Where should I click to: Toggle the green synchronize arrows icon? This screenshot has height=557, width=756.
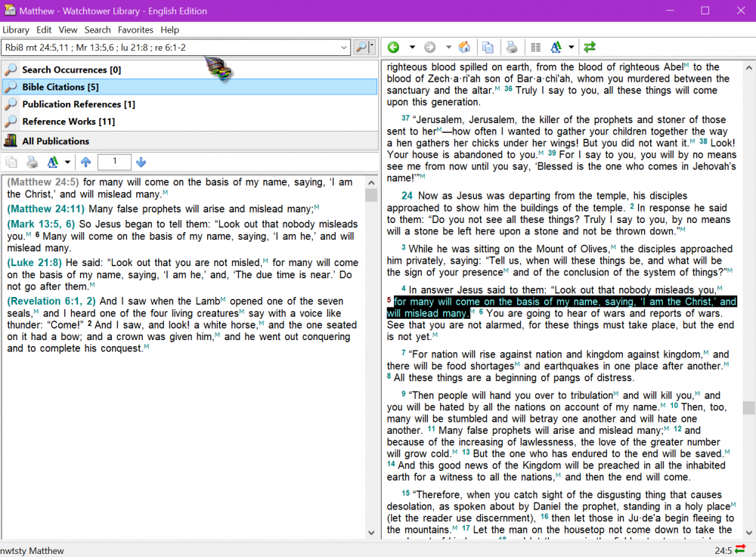point(590,48)
